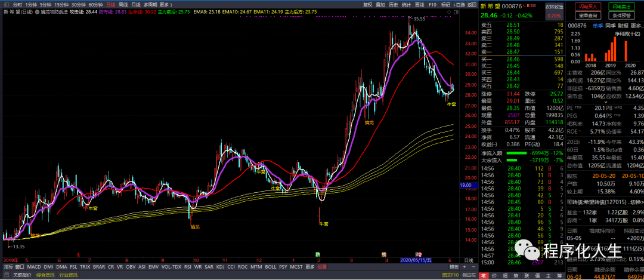Select 单季 in profit chart
Viewport: 644px width, 280px height.
(x=597, y=26)
